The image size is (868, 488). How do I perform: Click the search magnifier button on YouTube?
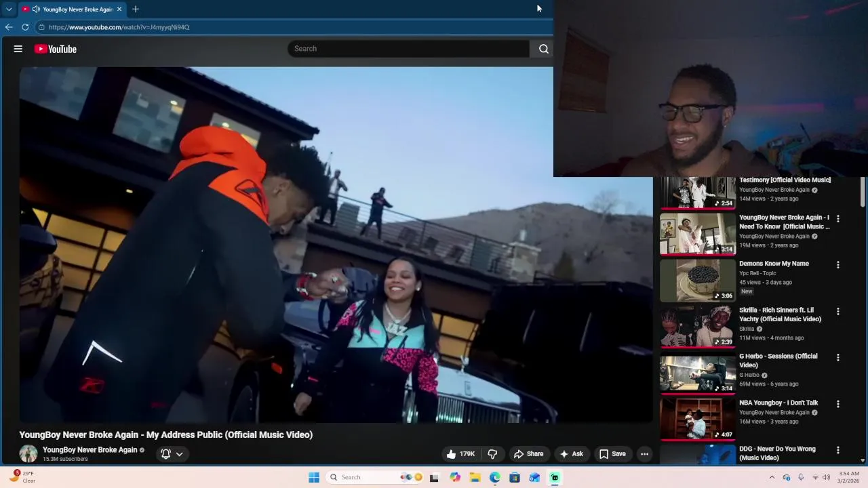pyautogui.click(x=543, y=49)
